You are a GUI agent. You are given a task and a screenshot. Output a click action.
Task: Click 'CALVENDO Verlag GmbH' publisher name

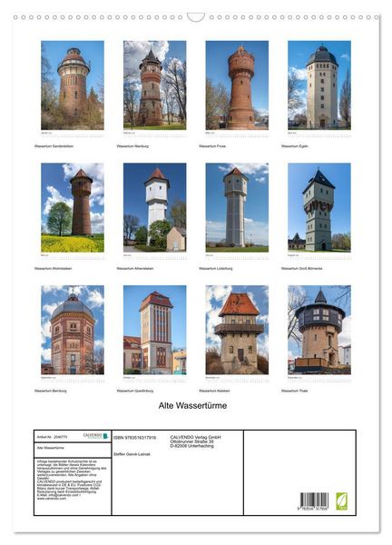195,437
